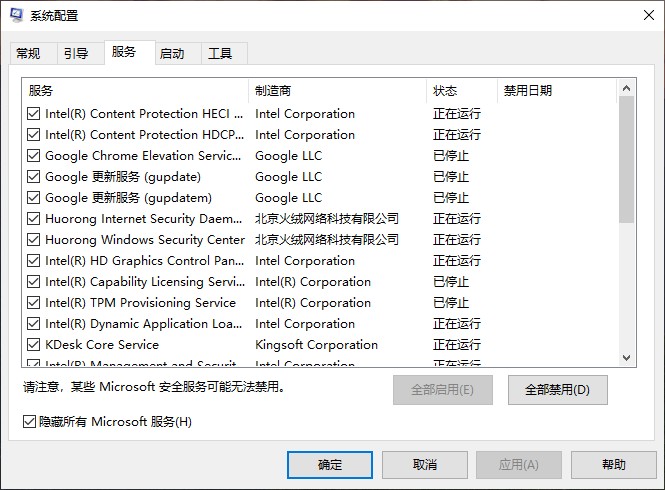Click the System Configuration title bar icon
Image resolution: width=665 pixels, height=490 pixels.
coord(17,15)
